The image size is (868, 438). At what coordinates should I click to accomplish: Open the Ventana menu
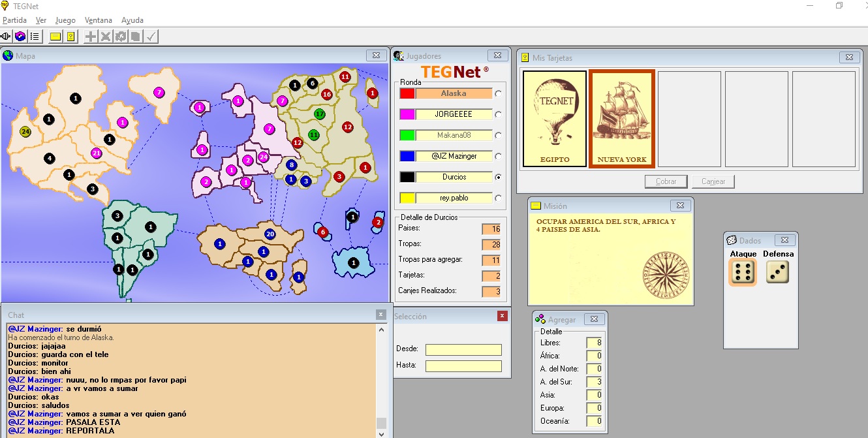pos(99,20)
